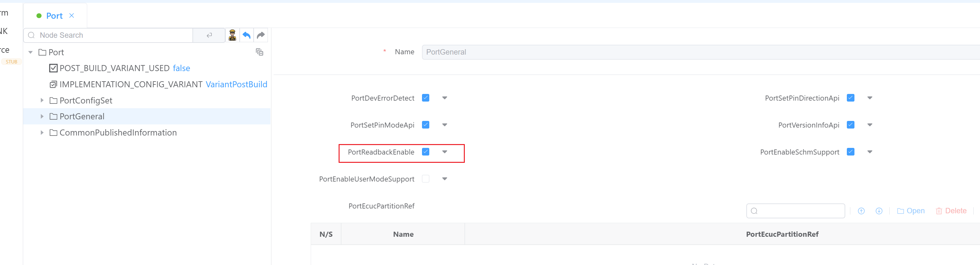This screenshot has width=980, height=265.
Task: Click the Name field containing PortGeneral
Action: tap(701, 52)
